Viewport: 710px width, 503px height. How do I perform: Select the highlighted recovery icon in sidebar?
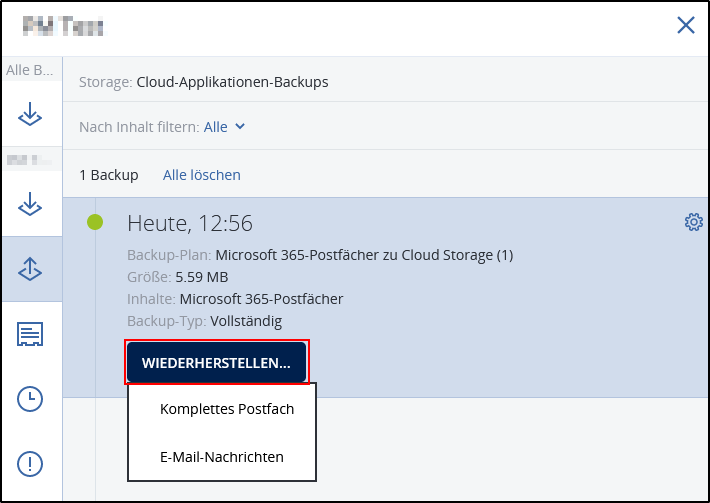pyautogui.click(x=31, y=269)
